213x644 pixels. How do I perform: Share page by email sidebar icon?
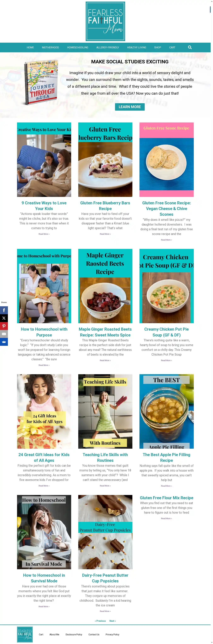pos(4,334)
